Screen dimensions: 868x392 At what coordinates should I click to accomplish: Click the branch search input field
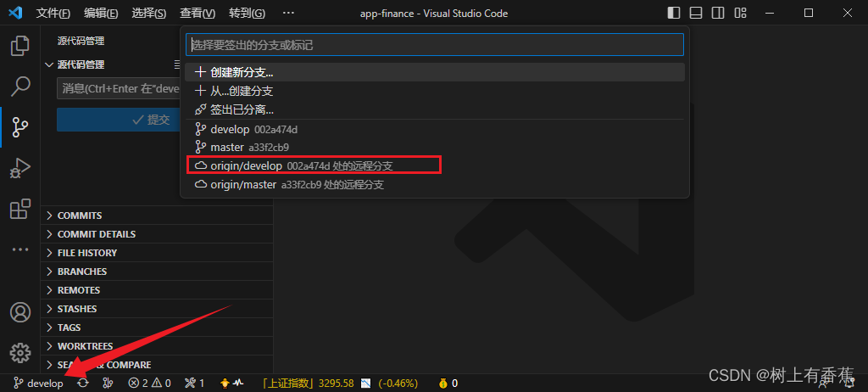click(x=435, y=45)
